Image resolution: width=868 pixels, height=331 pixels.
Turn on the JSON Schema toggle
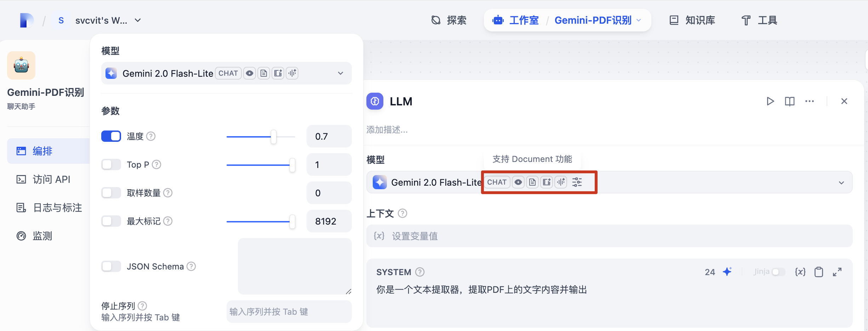111,267
